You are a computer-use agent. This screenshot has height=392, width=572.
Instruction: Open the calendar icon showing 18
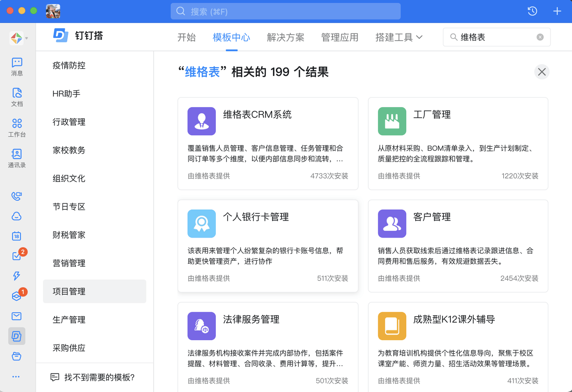(x=17, y=236)
